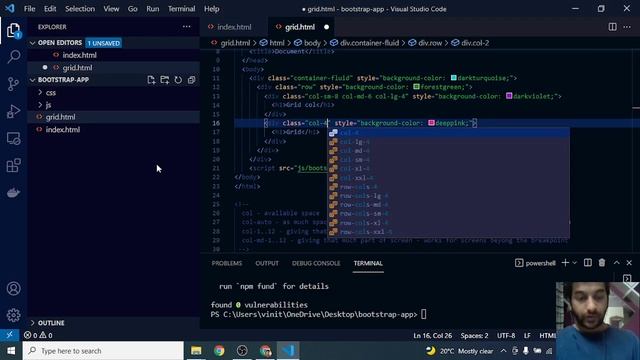The height and width of the screenshot is (360, 640).
Task: Click the darkviolet color swatch
Action: coord(509,96)
